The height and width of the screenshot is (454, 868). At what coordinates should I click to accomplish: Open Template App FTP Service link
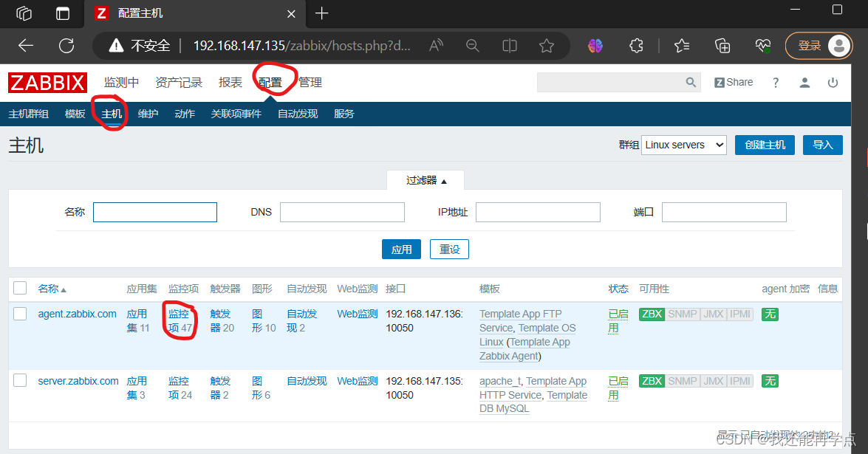pyautogui.click(x=520, y=320)
